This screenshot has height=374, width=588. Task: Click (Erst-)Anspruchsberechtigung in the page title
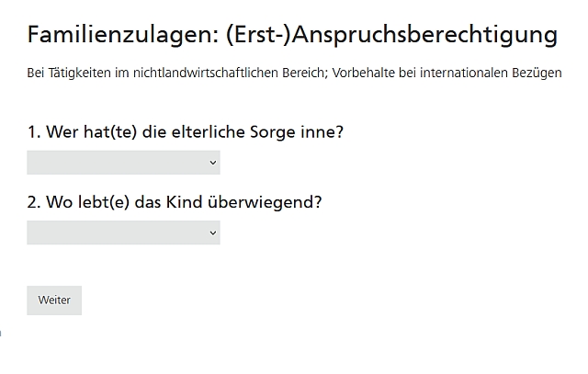point(390,35)
